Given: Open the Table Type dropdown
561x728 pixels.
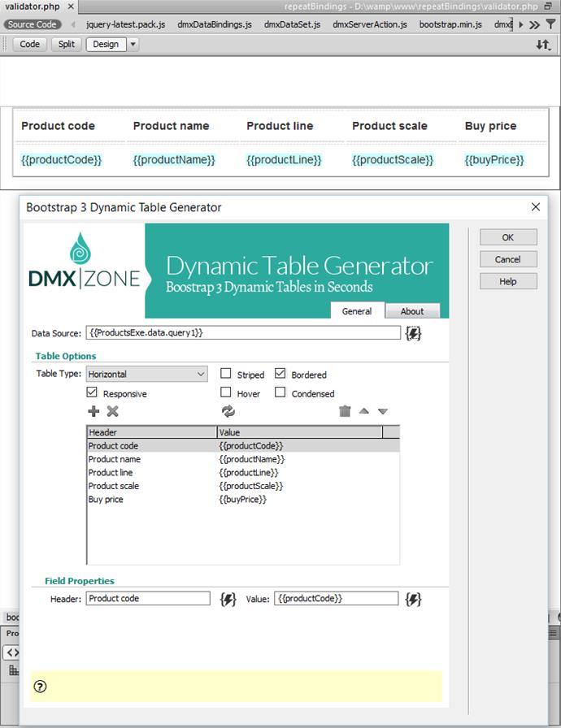Looking at the screenshot, I should click(146, 374).
